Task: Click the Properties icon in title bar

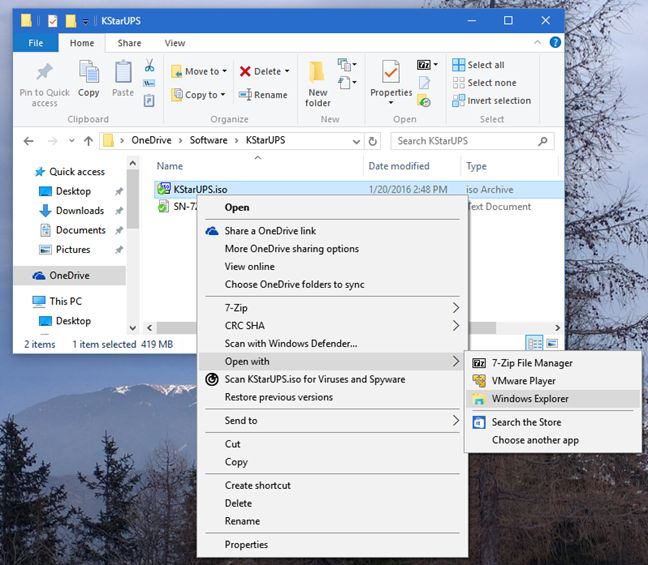Action: pos(52,21)
